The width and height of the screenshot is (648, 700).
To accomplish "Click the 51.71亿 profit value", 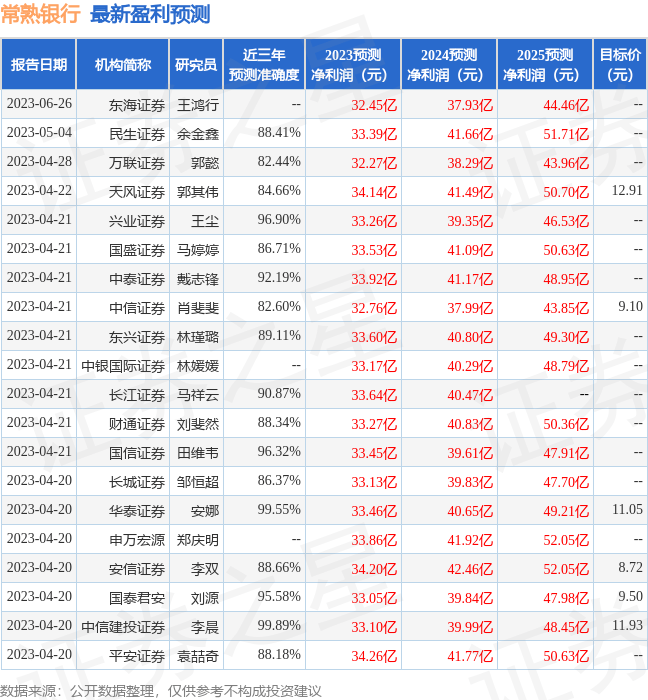I will (566, 134).
